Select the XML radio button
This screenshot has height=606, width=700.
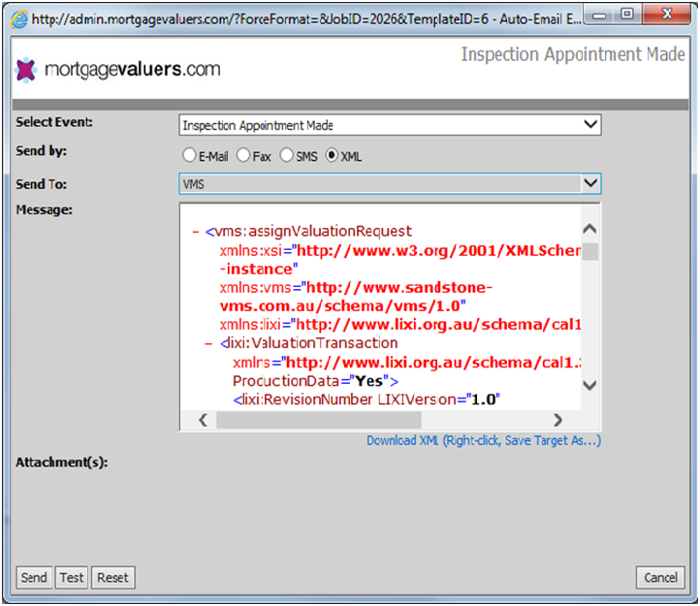coord(332,155)
